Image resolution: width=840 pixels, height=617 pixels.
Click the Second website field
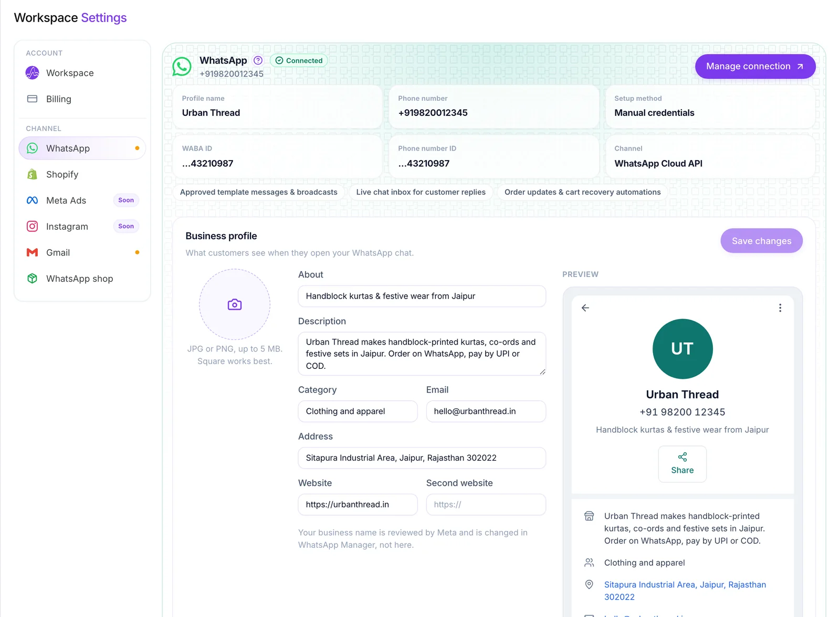(x=486, y=505)
